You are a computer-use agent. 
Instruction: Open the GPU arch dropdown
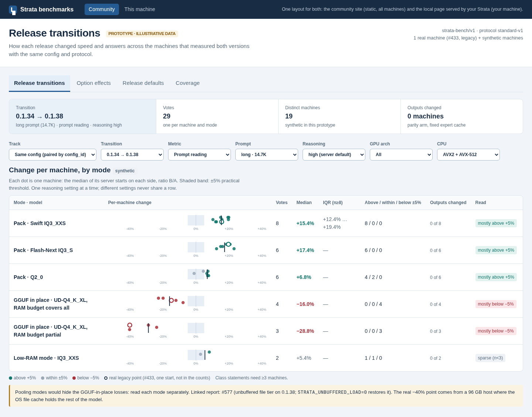[401, 155]
